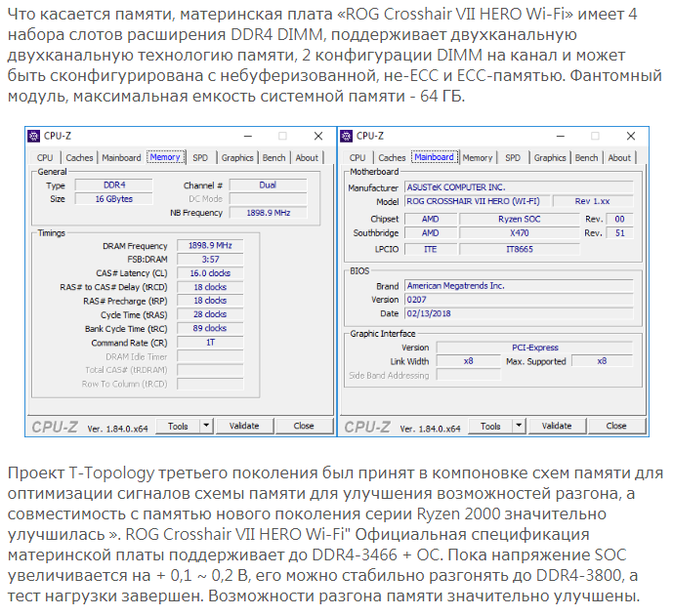Minimize the left CPU-Z window
This screenshot has width=673, height=616.
248,137
